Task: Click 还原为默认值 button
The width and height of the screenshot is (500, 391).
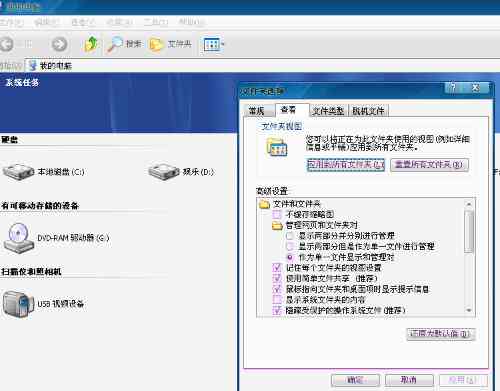Action: pos(441,334)
